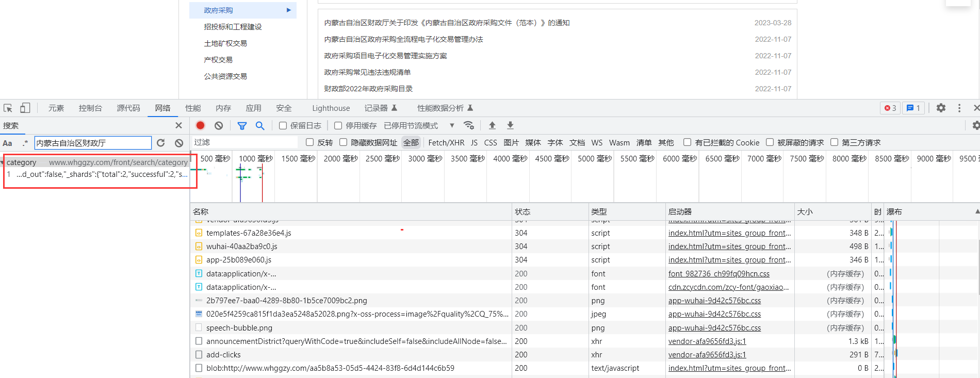Screen dimensions: 980x378
Task: Switch to the Memory tab
Action: pos(223,108)
